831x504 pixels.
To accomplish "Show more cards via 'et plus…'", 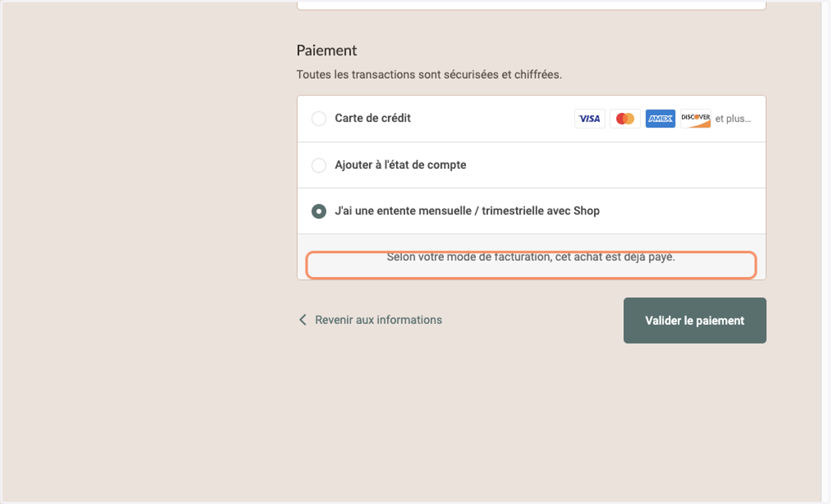I will coord(733,118).
